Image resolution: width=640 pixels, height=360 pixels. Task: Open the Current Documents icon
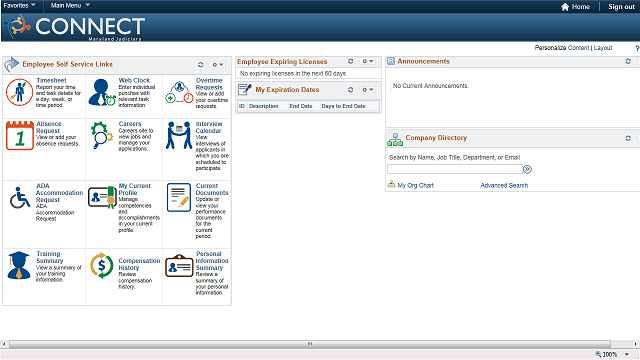(179, 198)
